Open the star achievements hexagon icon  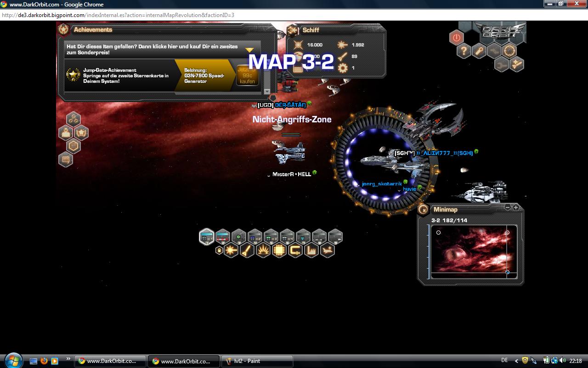(81, 133)
